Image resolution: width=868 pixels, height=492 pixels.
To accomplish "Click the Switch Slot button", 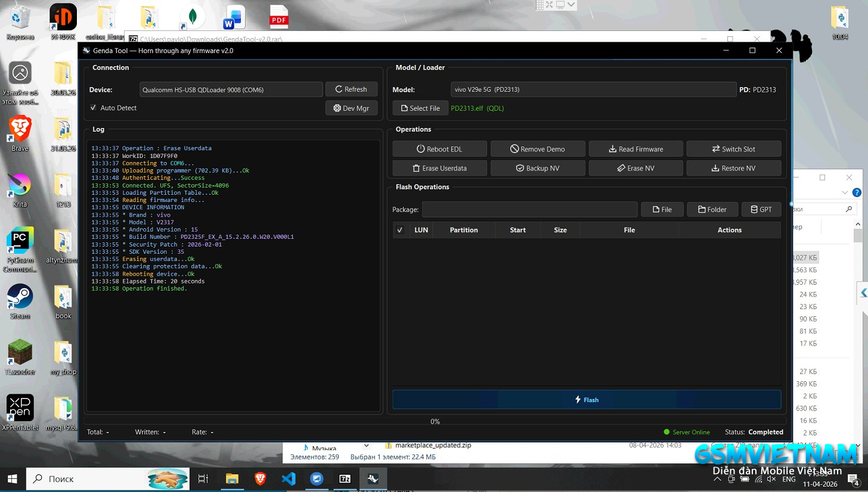I will point(733,149).
